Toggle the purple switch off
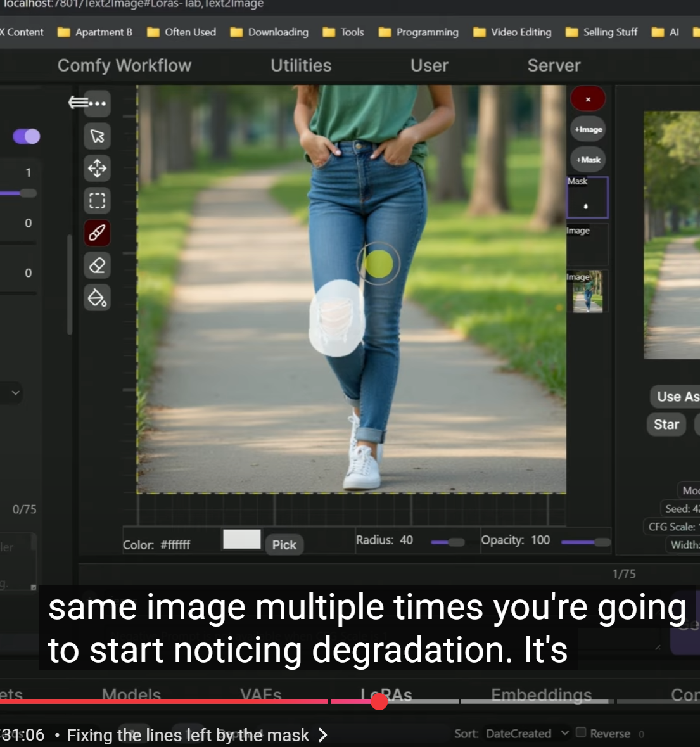This screenshot has height=747, width=700. pos(27,136)
